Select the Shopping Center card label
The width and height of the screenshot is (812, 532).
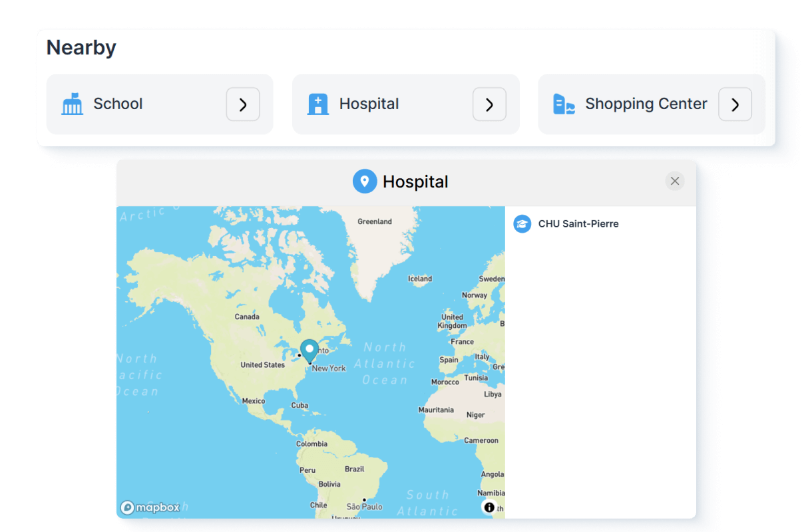[646, 104]
